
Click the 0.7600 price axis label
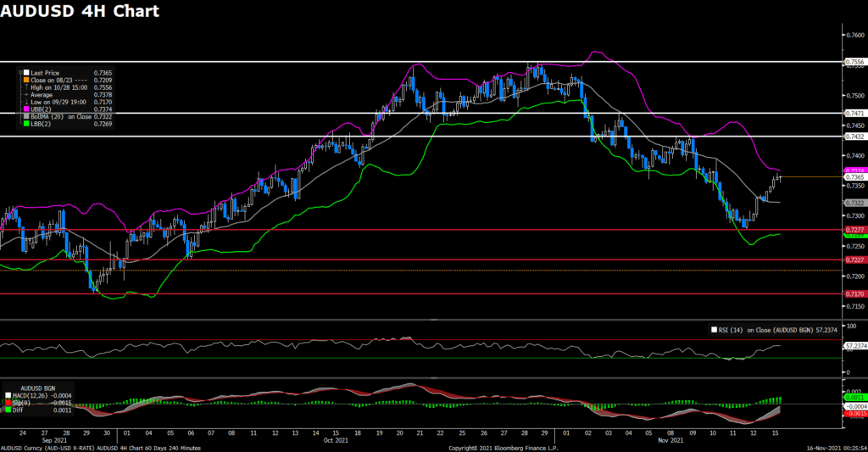[x=855, y=35]
